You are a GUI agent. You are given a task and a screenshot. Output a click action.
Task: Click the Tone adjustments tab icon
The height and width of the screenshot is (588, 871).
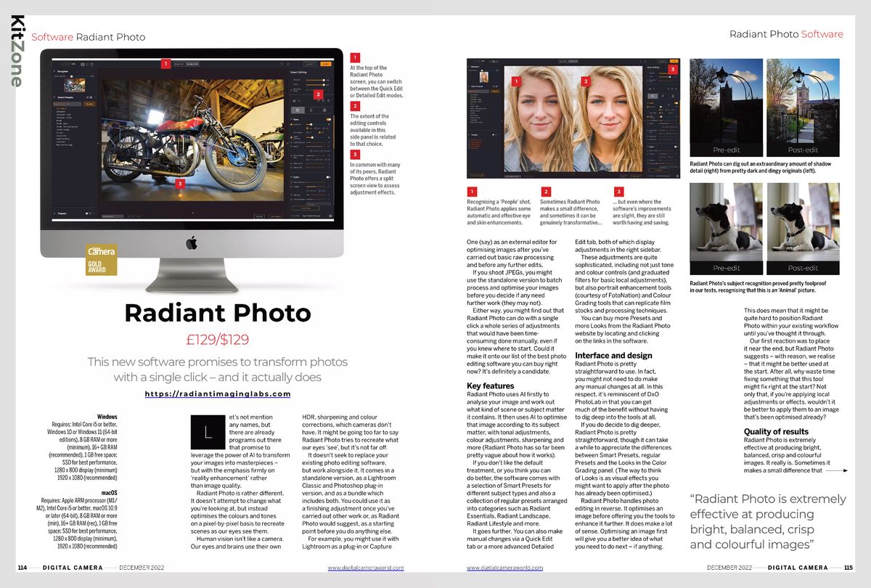[x=298, y=110]
